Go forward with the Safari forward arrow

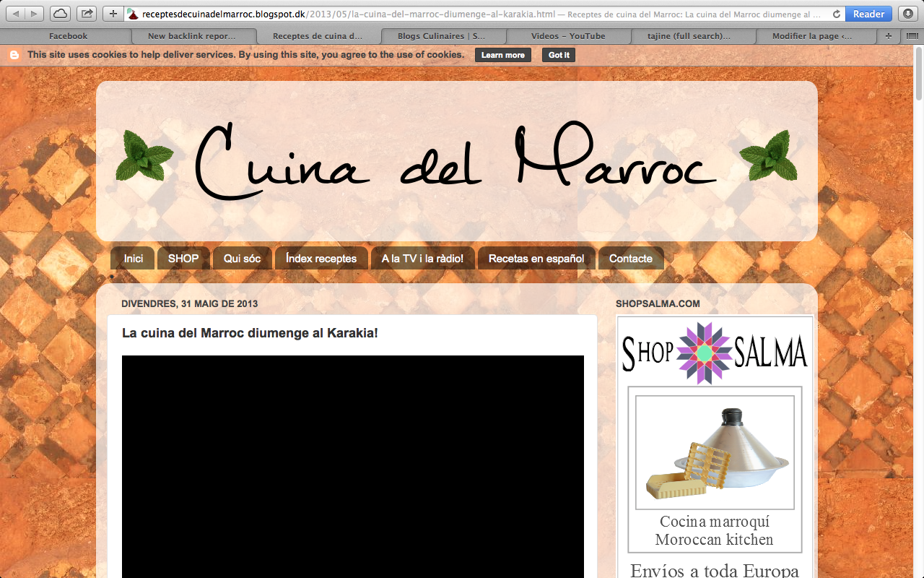[x=34, y=14]
